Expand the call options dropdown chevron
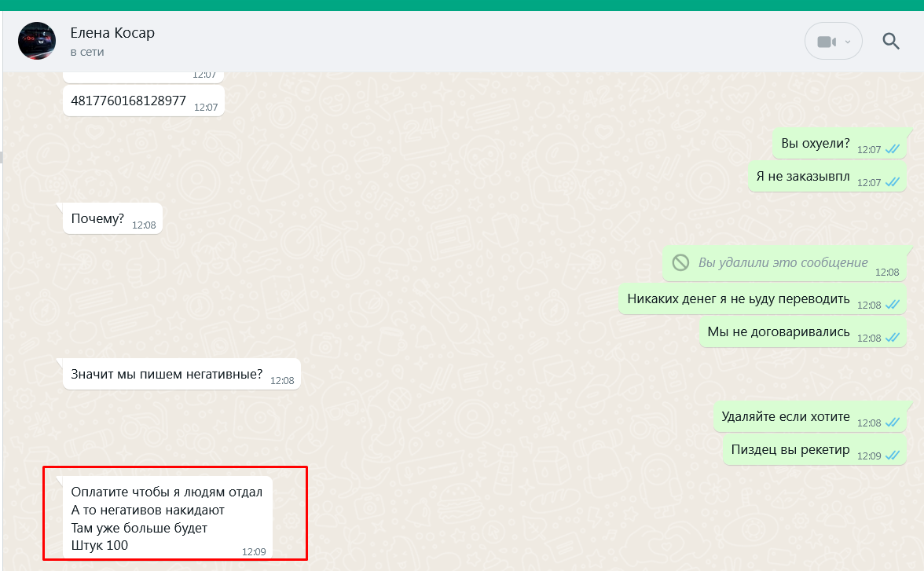The image size is (924, 571). [x=847, y=42]
